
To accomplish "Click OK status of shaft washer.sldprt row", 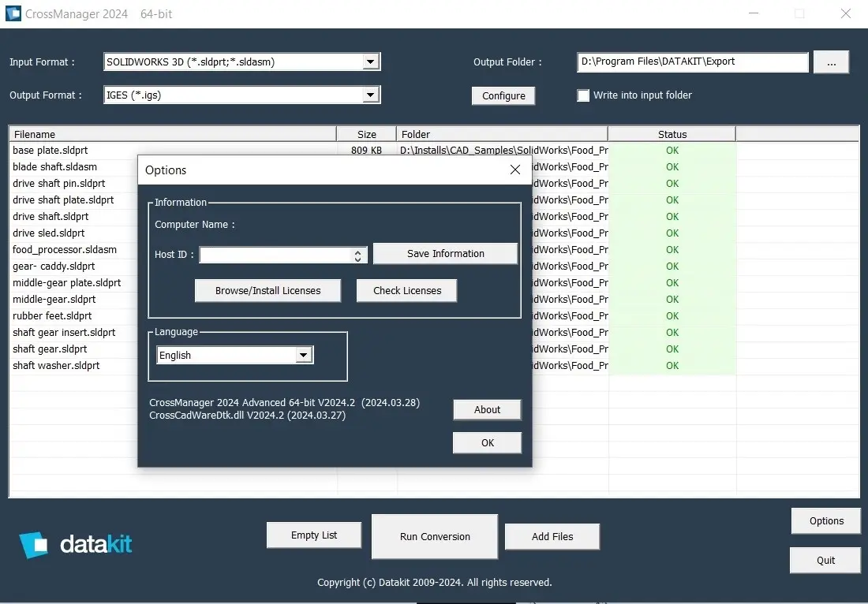I will coord(672,366).
